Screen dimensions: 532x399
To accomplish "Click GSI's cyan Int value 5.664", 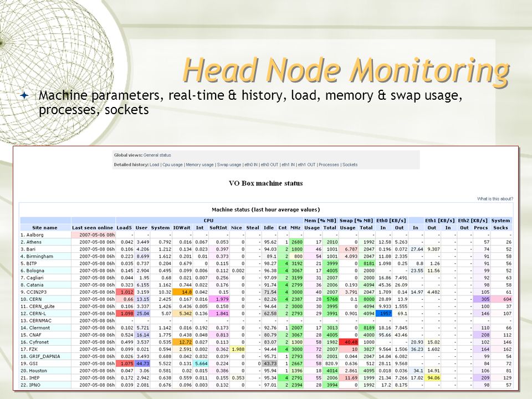I will click(201, 364).
